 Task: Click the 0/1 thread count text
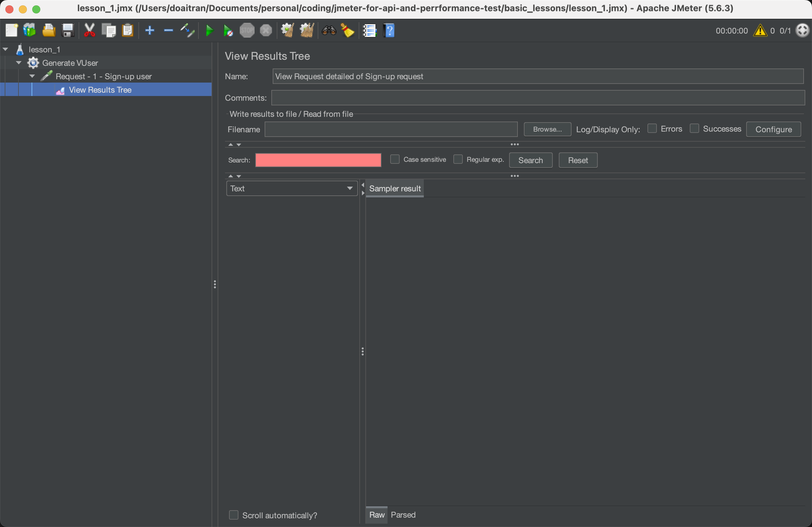coord(785,31)
